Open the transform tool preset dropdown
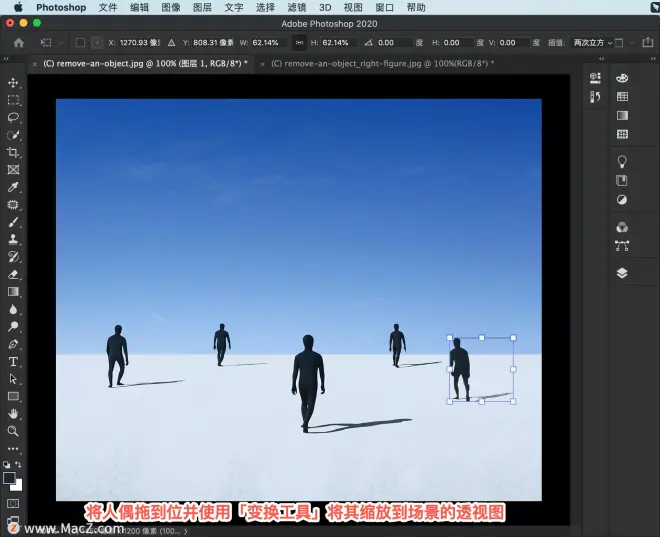The image size is (660, 537). [51, 43]
